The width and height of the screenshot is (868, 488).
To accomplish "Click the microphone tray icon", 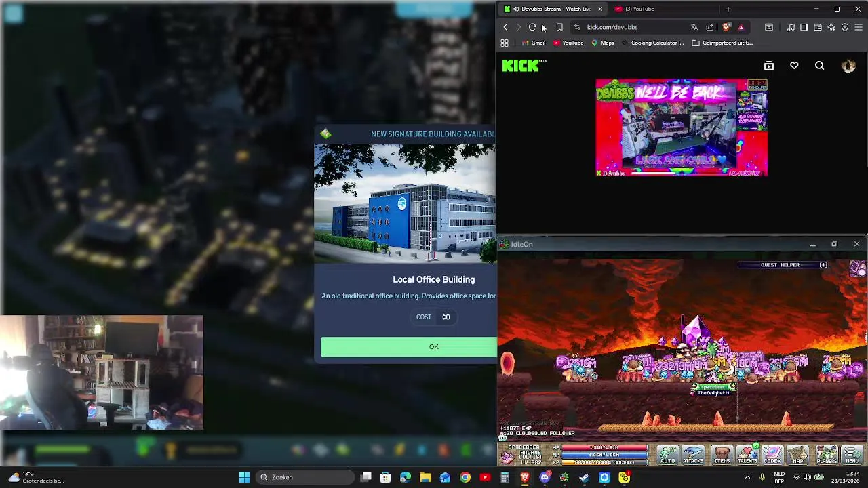I will [762, 477].
